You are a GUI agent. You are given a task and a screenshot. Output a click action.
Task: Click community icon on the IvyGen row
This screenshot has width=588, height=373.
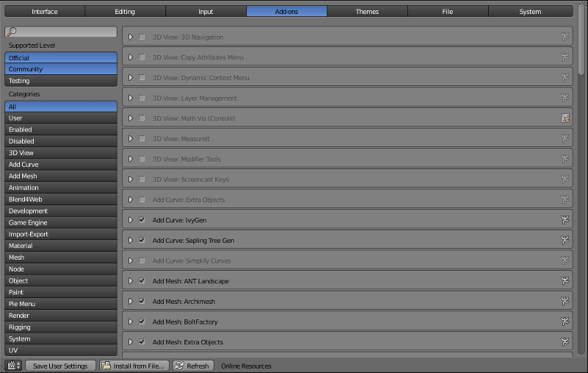point(565,219)
